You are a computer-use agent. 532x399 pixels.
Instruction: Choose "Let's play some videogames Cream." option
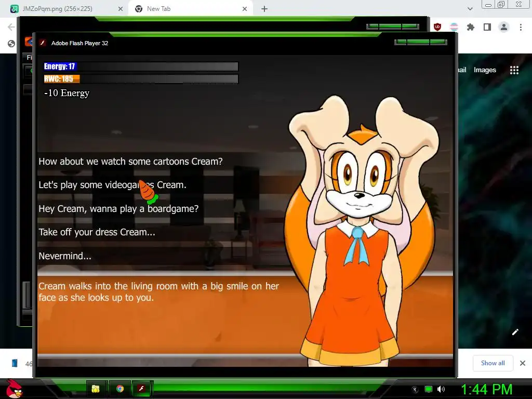(112, 185)
